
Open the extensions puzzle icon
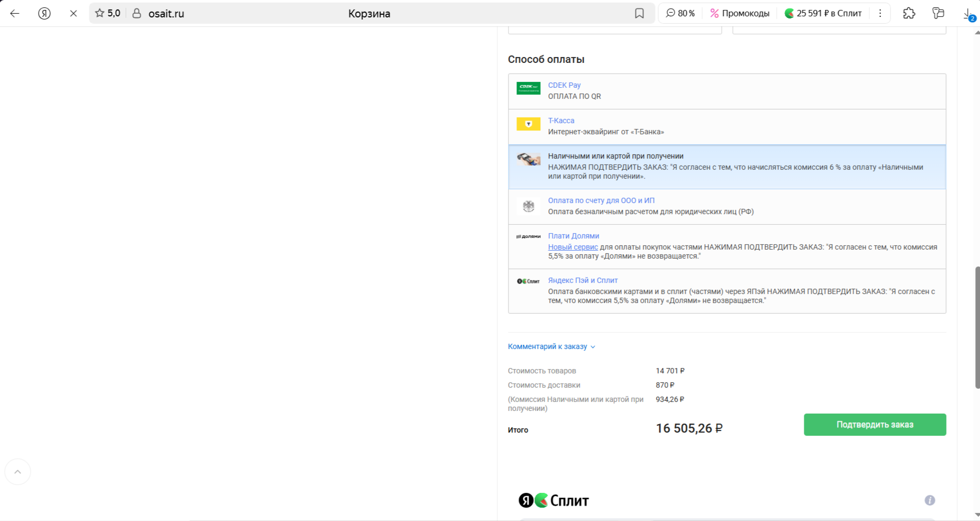coord(909,14)
